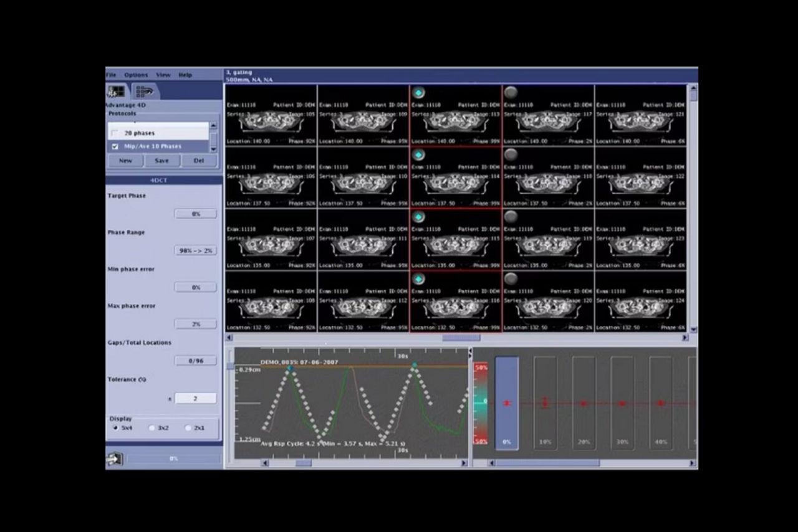
Task: Click the teal orb marking image 113
Action: coord(418,92)
